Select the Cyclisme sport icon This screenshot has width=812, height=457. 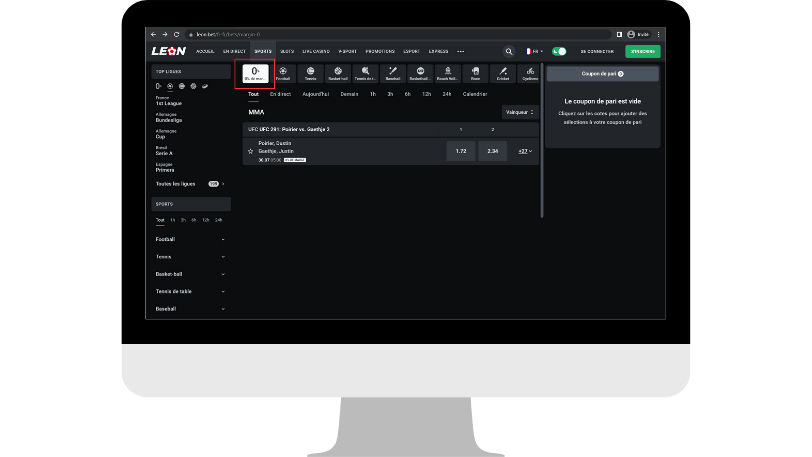pyautogui.click(x=530, y=73)
